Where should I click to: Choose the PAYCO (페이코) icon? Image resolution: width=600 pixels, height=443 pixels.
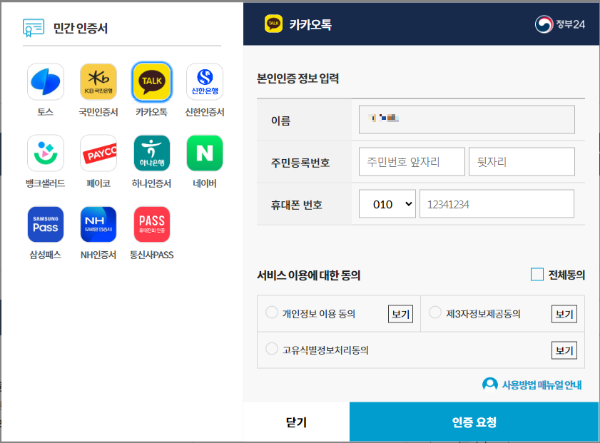pyautogui.click(x=98, y=153)
